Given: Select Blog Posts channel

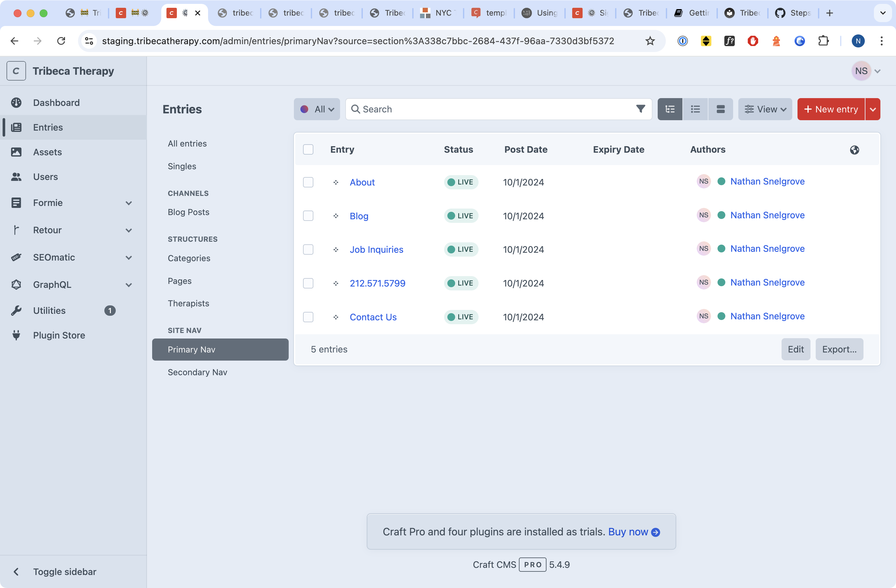Looking at the screenshot, I should click(189, 212).
